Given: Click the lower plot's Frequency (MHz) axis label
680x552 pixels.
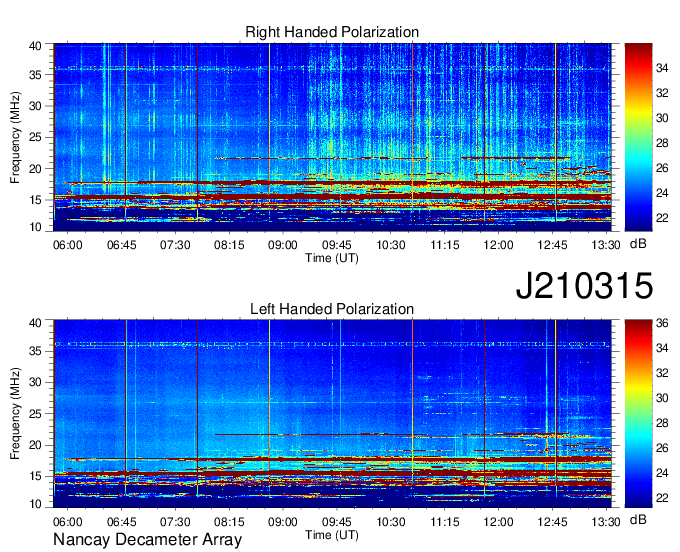Looking at the screenshot, I should pyautogui.click(x=15, y=414).
